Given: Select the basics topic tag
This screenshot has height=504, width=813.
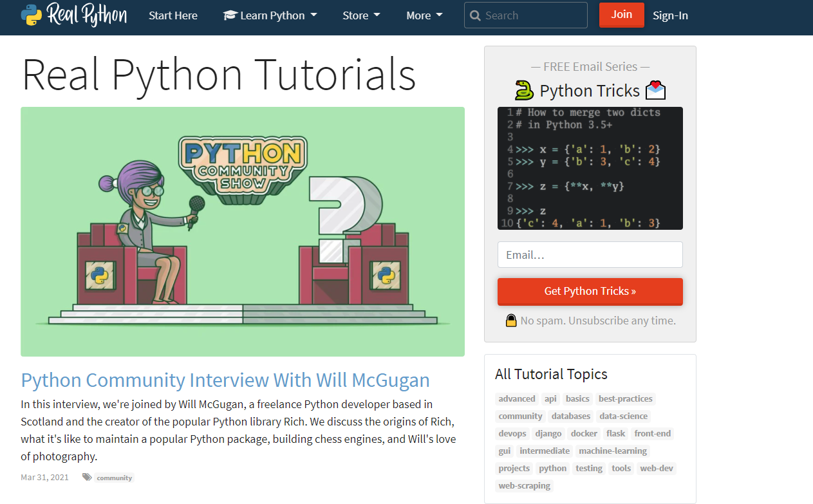Looking at the screenshot, I should tap(577, 398).
